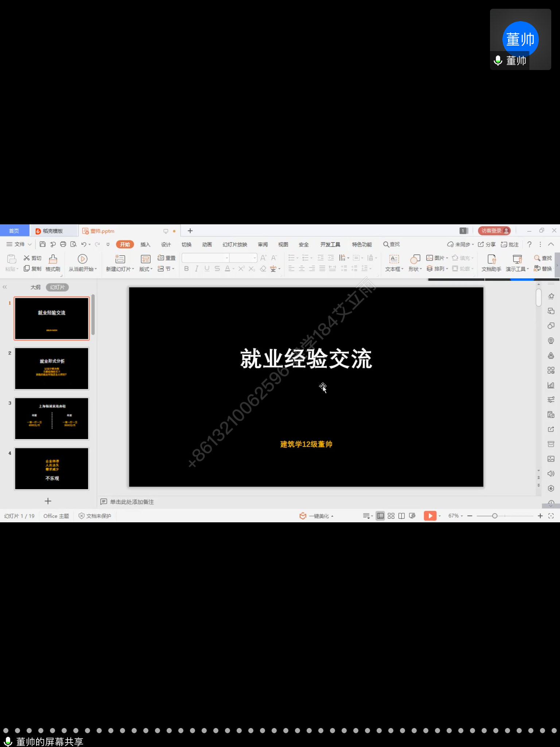
Task: Click the Print icon in quick toolbar
Action: tap(63, 244)
